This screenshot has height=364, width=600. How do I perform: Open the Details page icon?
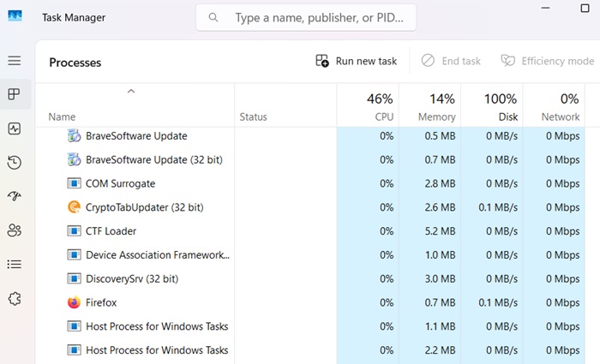(x=15, y=264)
